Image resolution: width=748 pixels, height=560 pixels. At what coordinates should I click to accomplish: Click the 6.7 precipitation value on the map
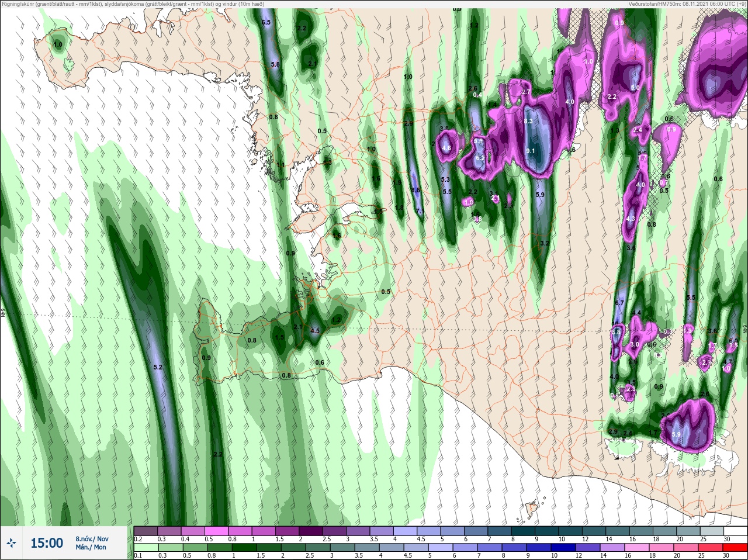[620, 303]
